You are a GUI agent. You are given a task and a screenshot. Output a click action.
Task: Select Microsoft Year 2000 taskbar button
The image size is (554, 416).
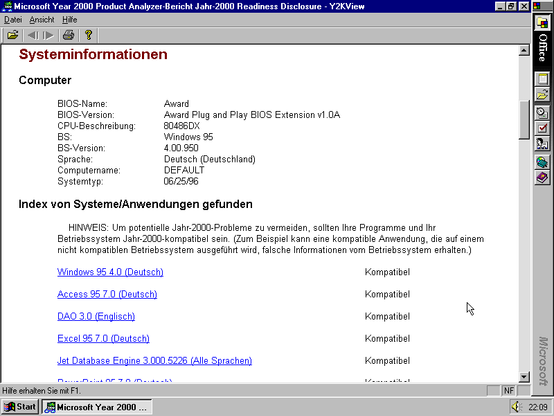[97, 407]
